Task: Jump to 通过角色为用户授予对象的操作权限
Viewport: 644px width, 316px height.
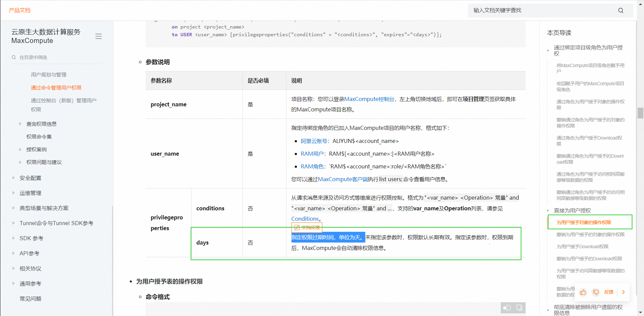Action: [x=590, y=105]
